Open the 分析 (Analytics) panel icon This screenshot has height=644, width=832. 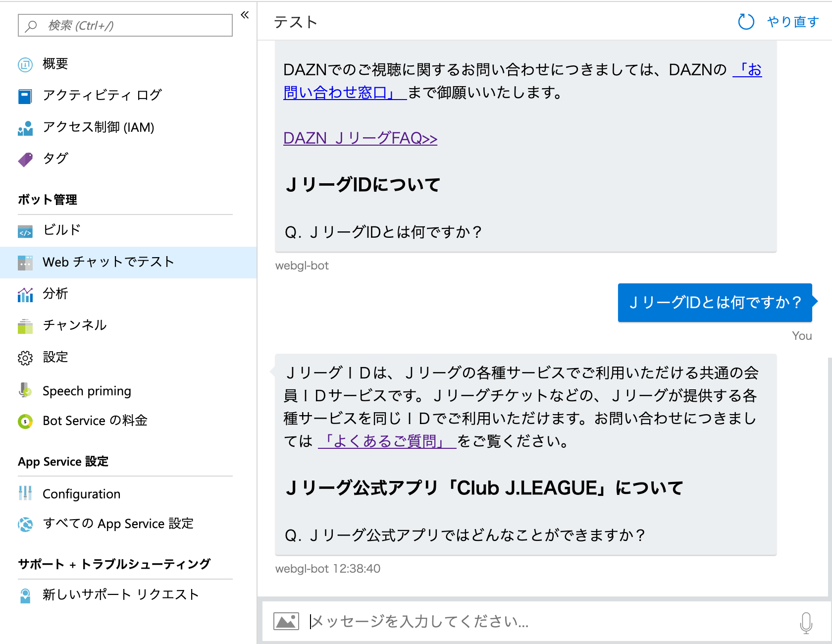pyautogui.click(x=25, y=294)
